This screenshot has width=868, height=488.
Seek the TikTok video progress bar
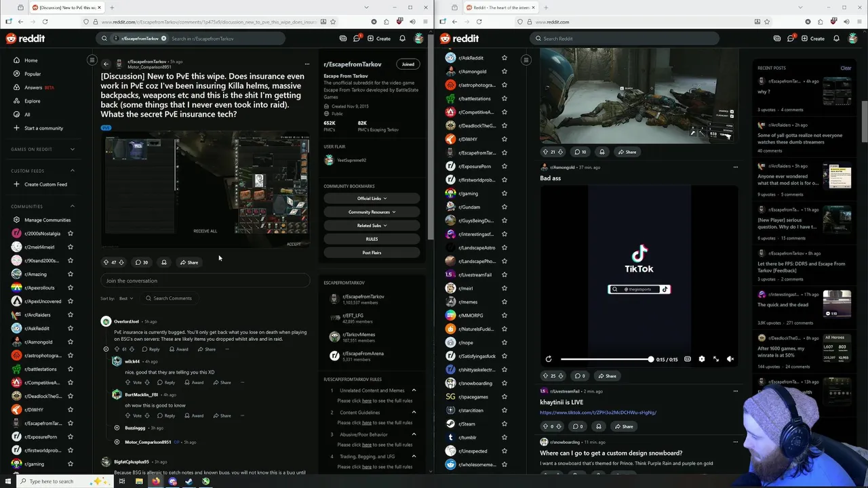click(606, 359)
